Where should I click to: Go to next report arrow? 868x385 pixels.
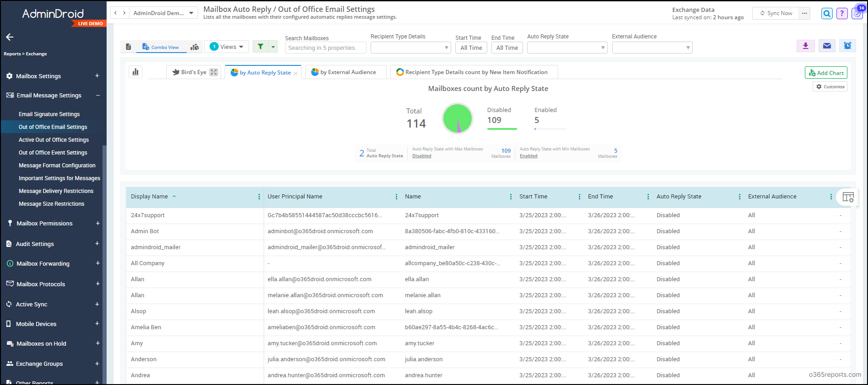coord(124,13)
